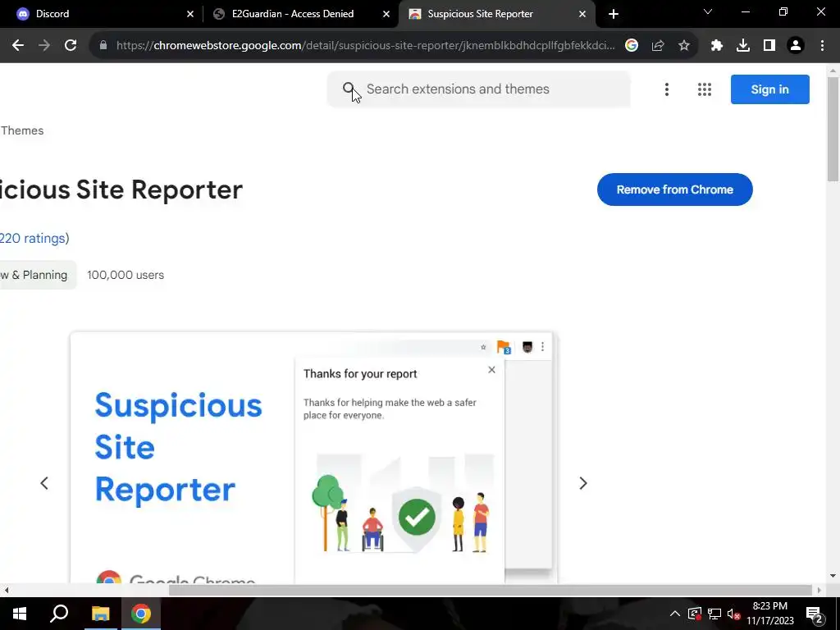Click the muted volume tray icon
This screenshot has width=840, height=630.
point(733,614)
